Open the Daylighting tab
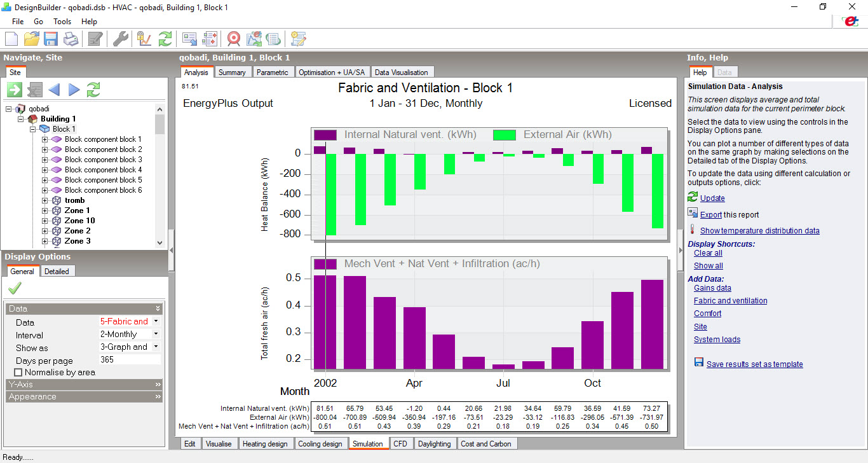 tap(435, 444)
